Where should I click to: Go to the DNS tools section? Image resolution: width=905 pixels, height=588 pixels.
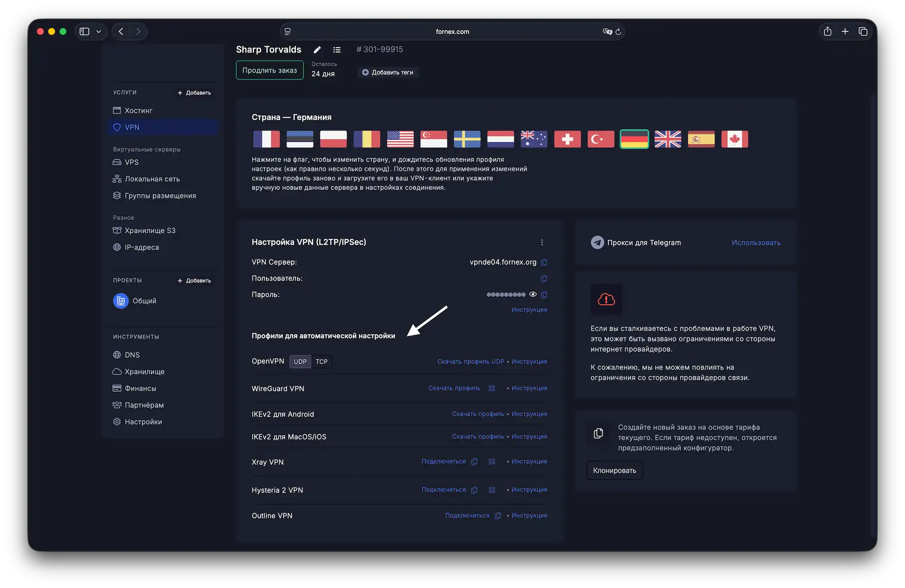(x=132, y=355)
